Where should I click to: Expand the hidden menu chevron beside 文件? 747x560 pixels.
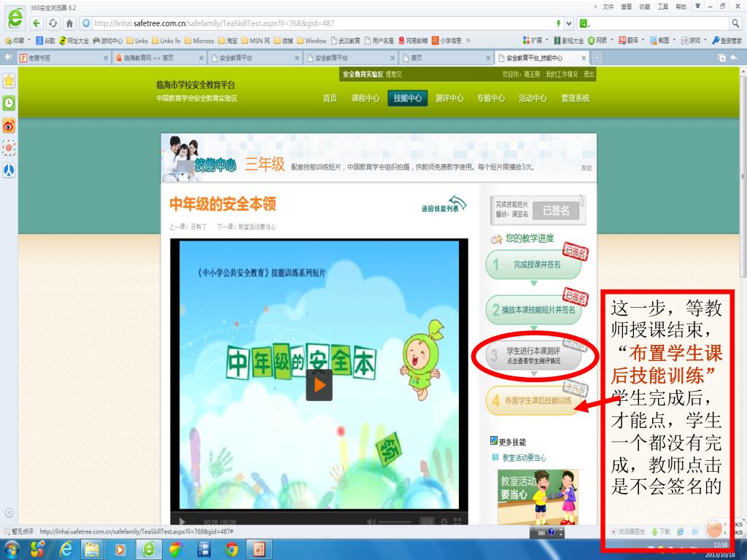pos(595,7)
